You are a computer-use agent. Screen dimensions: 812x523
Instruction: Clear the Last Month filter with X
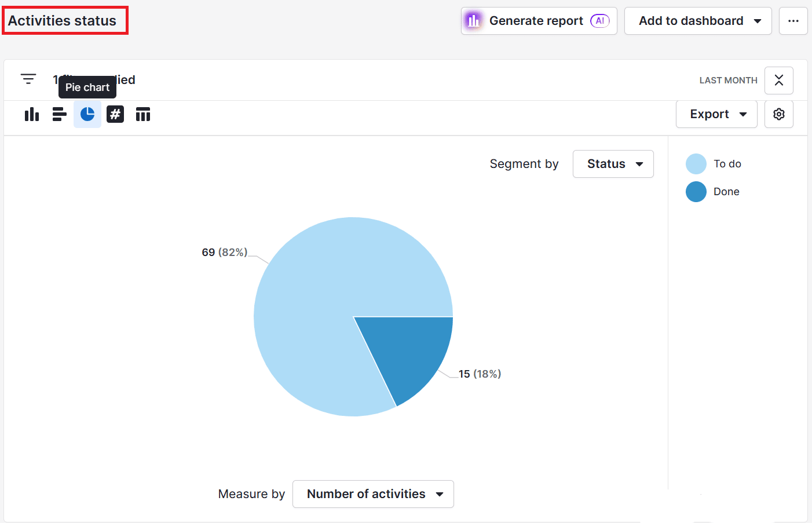coord(779,81)
